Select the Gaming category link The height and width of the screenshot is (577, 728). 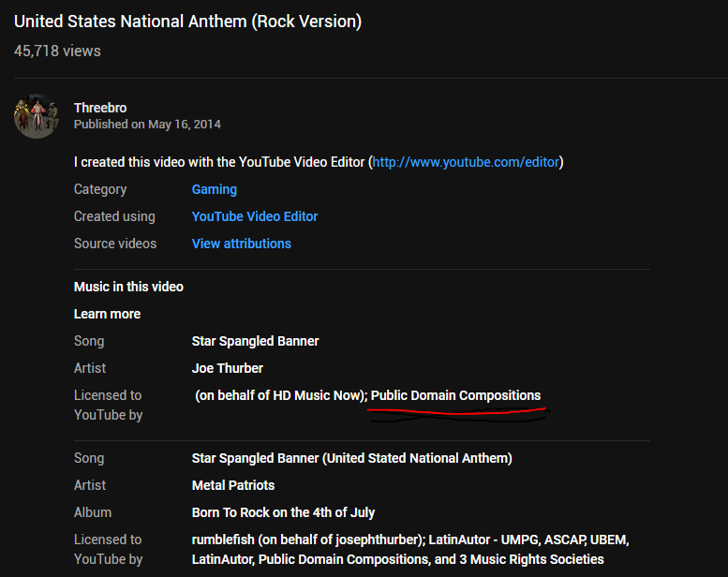215,189
